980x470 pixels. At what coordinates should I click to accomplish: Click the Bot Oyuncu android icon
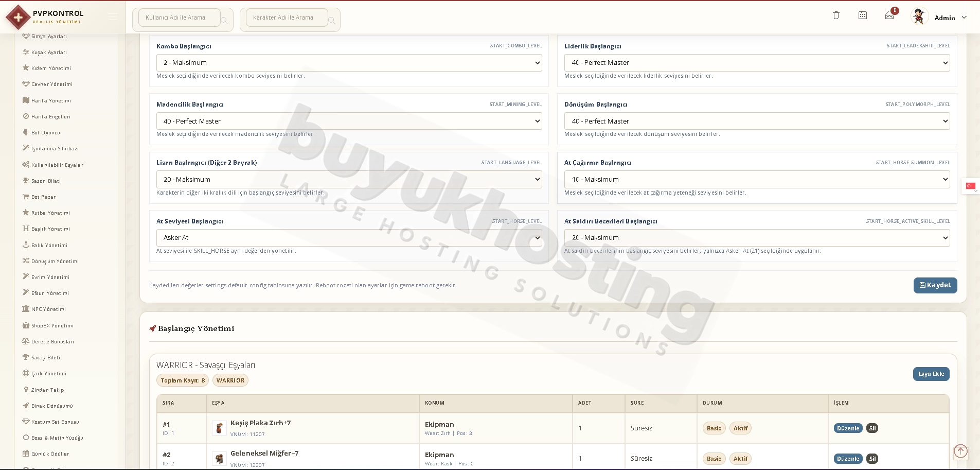click(26, 132)
